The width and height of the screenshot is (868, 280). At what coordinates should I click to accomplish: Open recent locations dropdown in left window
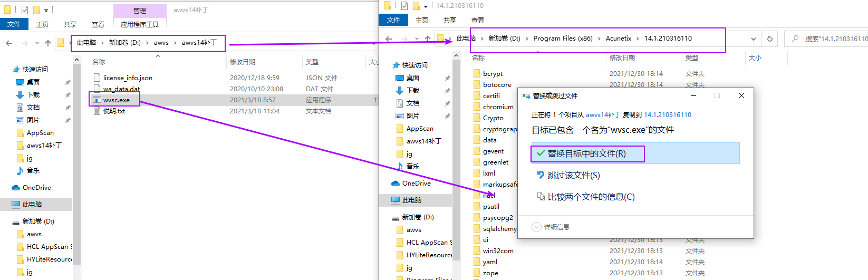coord(37,43)
